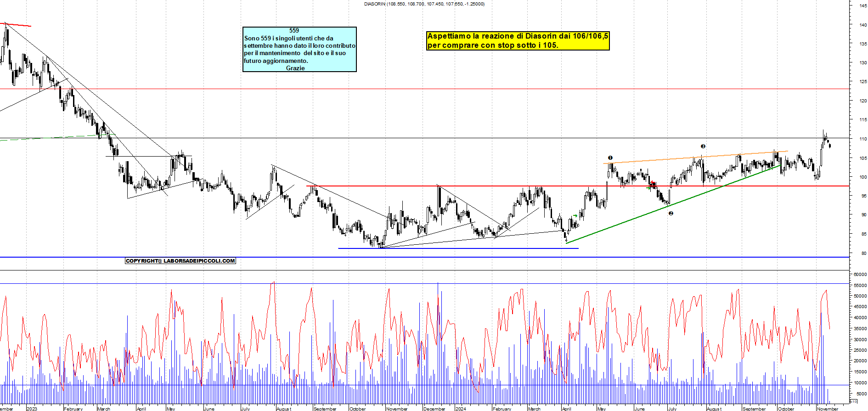
Task: Click the green rising trendline
Action: (x=673, y=204)
